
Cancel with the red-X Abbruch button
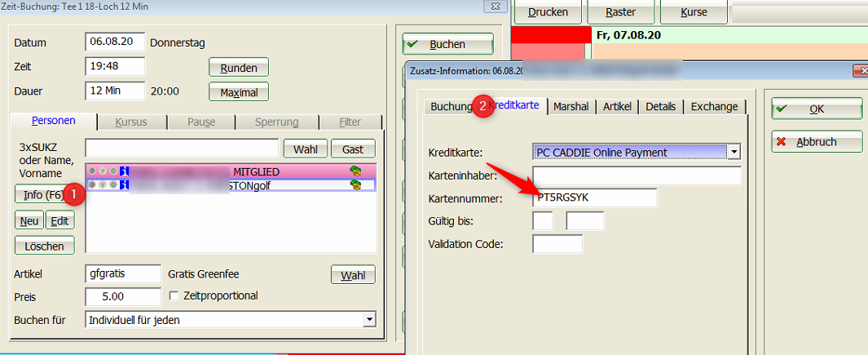[x=817, y=141]
